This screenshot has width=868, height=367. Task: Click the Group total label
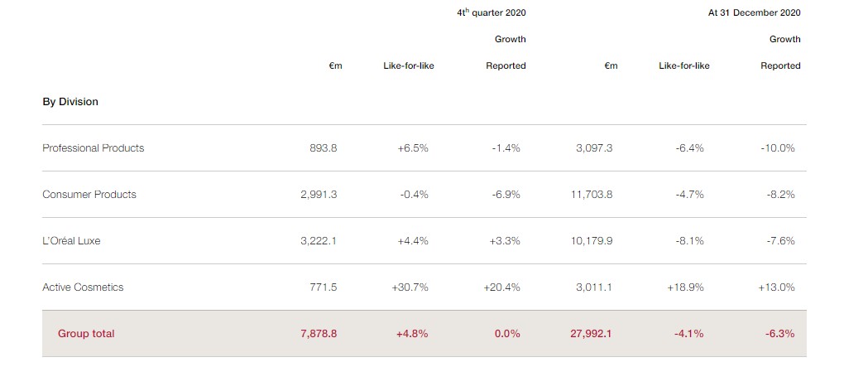86,334
